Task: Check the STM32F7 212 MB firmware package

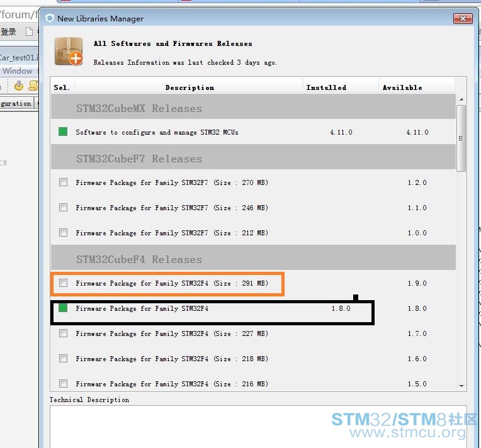Action: pos(63,232)
